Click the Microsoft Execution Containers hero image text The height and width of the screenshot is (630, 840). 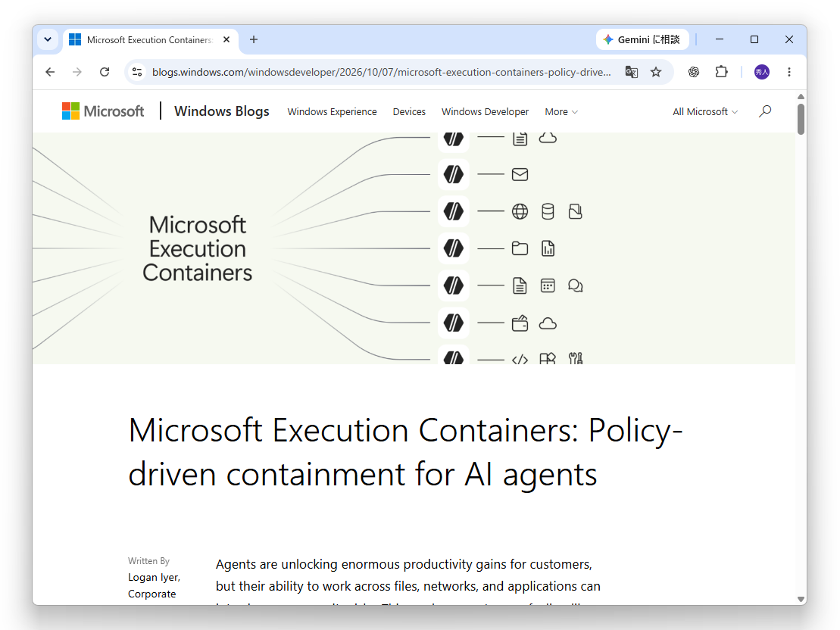[x=197, y=248]
